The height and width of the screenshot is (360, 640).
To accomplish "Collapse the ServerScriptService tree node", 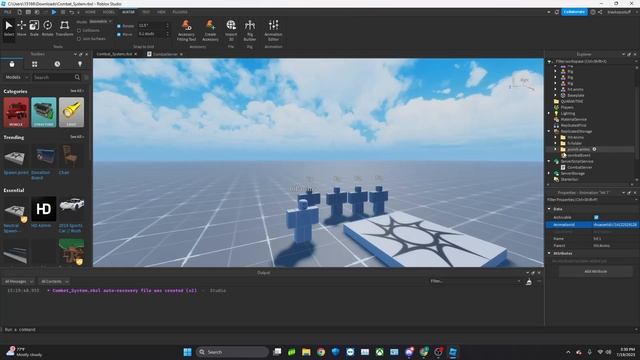I will point(549,161).
